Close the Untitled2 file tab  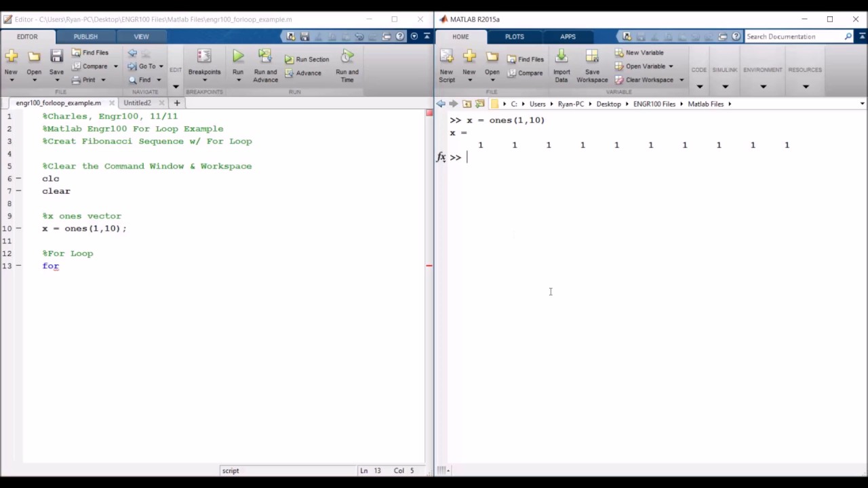coord(161,103)
